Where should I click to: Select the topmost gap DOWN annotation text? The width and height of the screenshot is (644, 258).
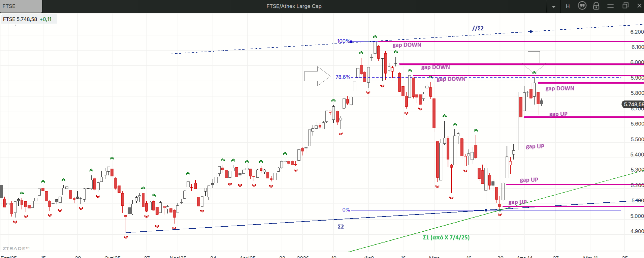click(407, 45)
